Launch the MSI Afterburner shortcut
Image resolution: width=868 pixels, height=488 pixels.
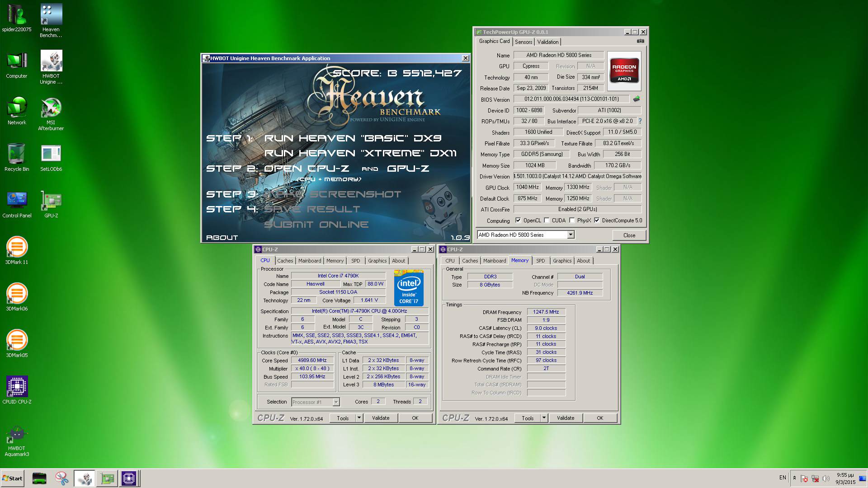coord(51,114)
